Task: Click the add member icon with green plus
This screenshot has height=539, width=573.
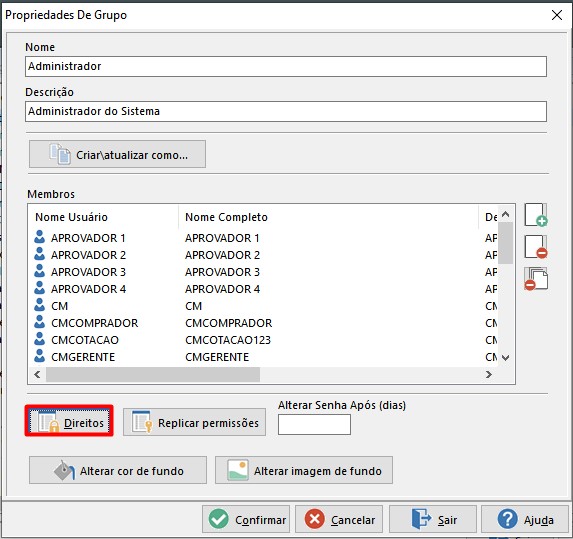Action: tap(536, 215)
